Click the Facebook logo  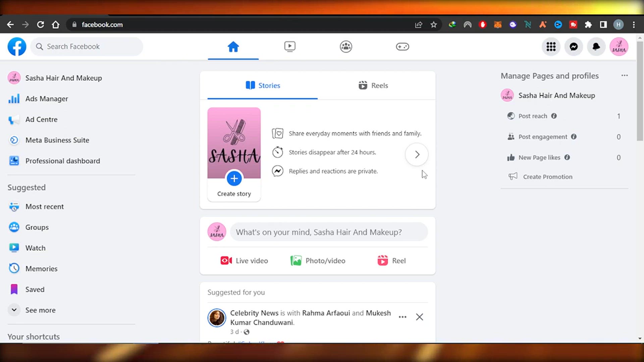(17, 47)
